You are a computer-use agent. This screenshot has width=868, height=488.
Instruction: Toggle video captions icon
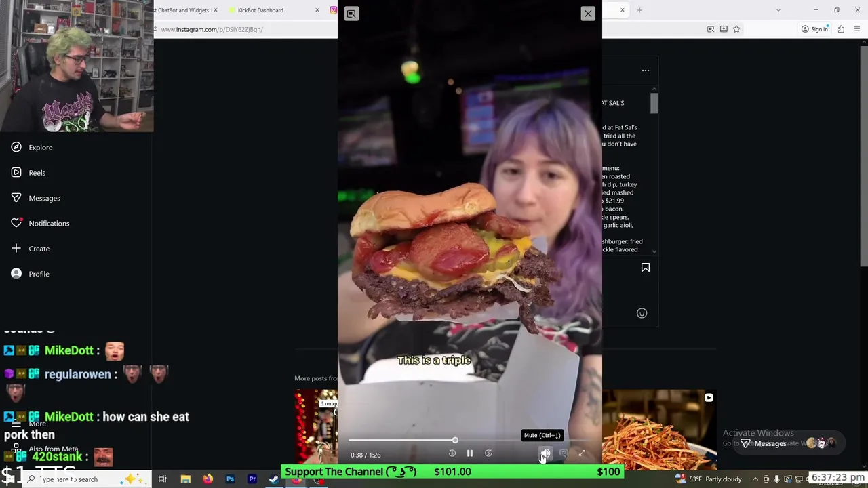tap(564, 453)
